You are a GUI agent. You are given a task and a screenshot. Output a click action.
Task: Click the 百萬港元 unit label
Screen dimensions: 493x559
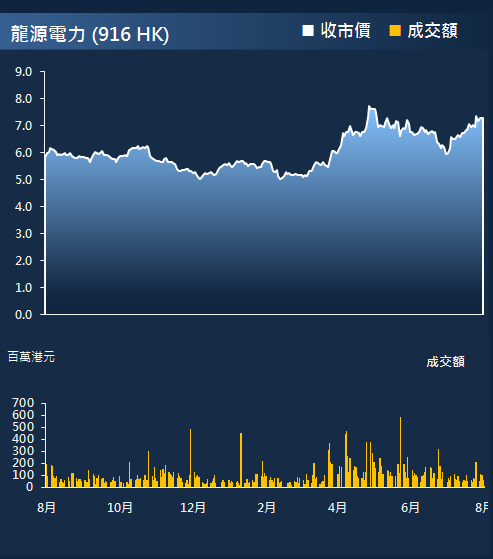click(x=31, y=357)
